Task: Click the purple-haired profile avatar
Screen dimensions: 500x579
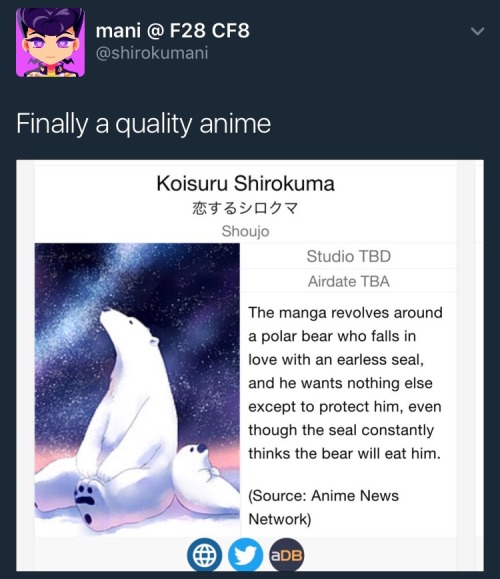Action: click(x=50, y=42)
